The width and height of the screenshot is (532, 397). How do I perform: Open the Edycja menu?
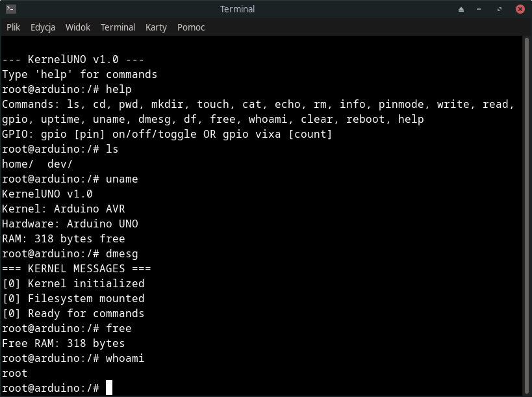tap(43, 27)
